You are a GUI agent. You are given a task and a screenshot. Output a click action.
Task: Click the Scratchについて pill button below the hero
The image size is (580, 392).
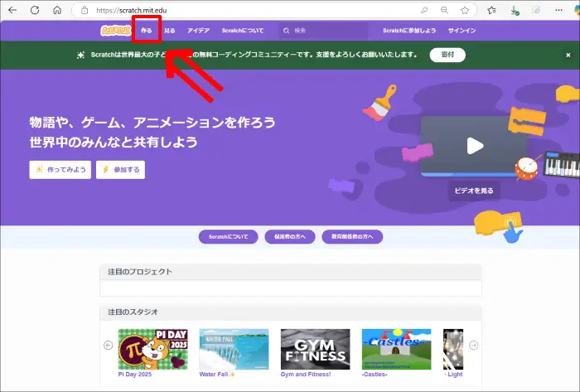(228, 237)
